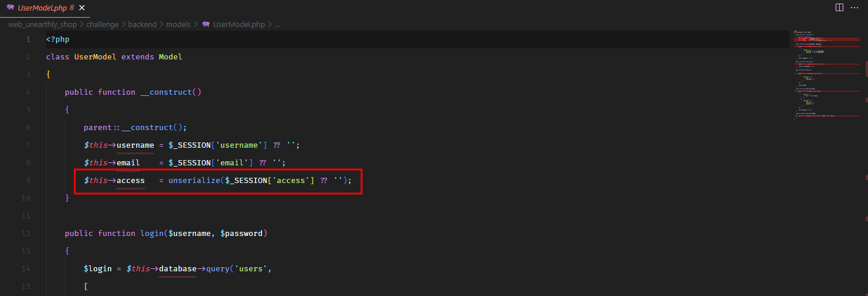Click the vertical scrollbar overview ruler
Viewport: 868px width, 296px height.
tap(863, 147)
